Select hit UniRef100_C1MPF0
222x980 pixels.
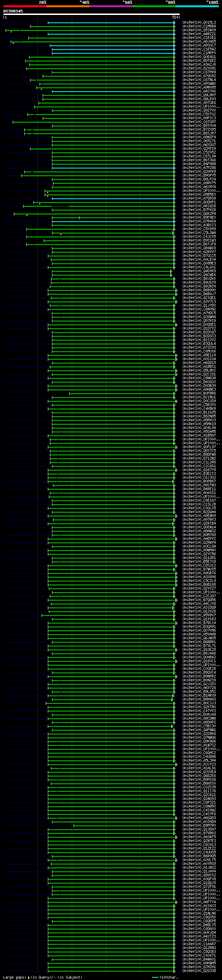[199, 53]
